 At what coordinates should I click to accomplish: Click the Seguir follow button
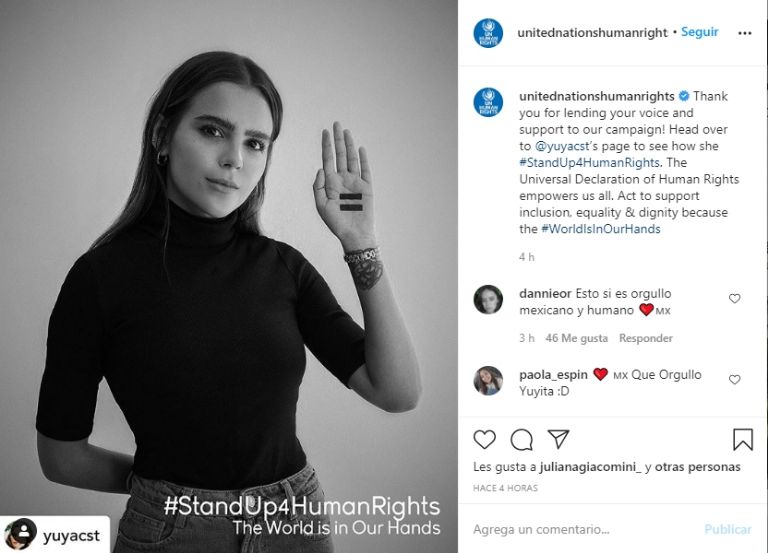pyautogui.click(x=699, y=32)
